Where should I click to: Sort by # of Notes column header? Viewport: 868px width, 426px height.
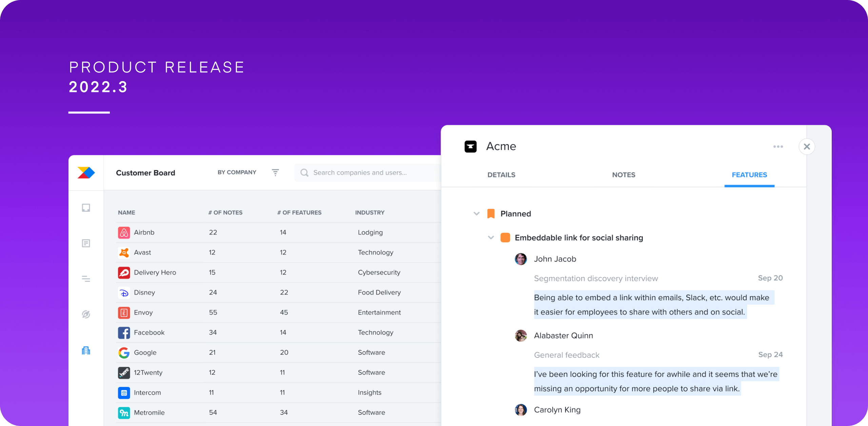[x=225, y=213]
